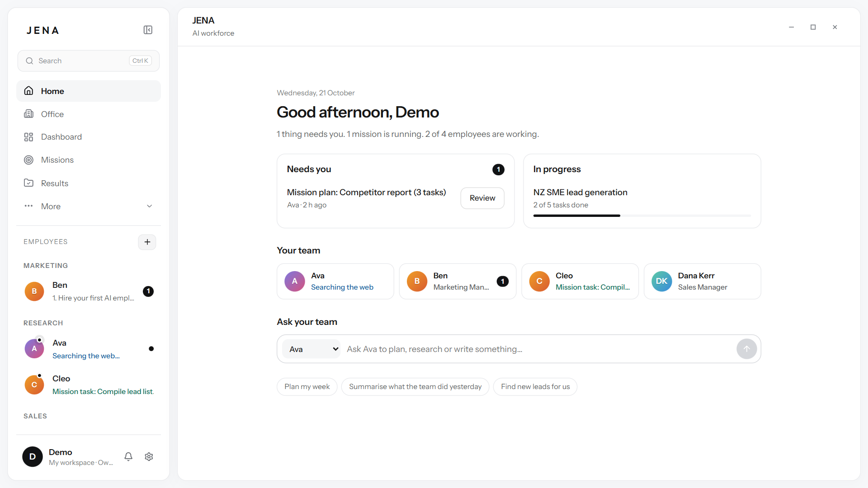Click Ben's orange avatar in sidebar

coord(34,291)
